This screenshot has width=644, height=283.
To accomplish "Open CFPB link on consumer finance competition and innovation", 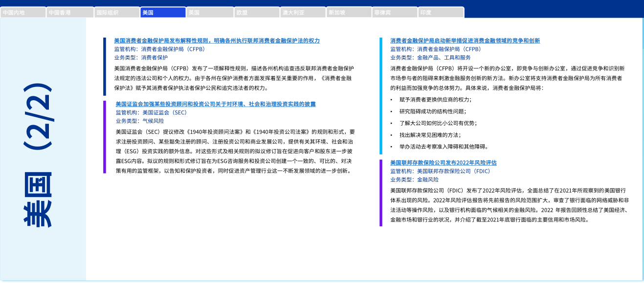I will [x=465, y=41].
